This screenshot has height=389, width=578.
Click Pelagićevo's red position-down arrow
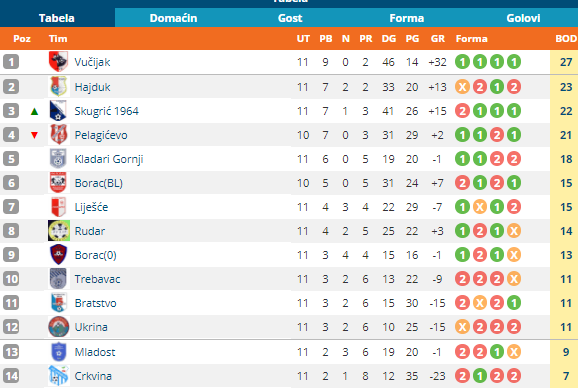pos(34,135)
